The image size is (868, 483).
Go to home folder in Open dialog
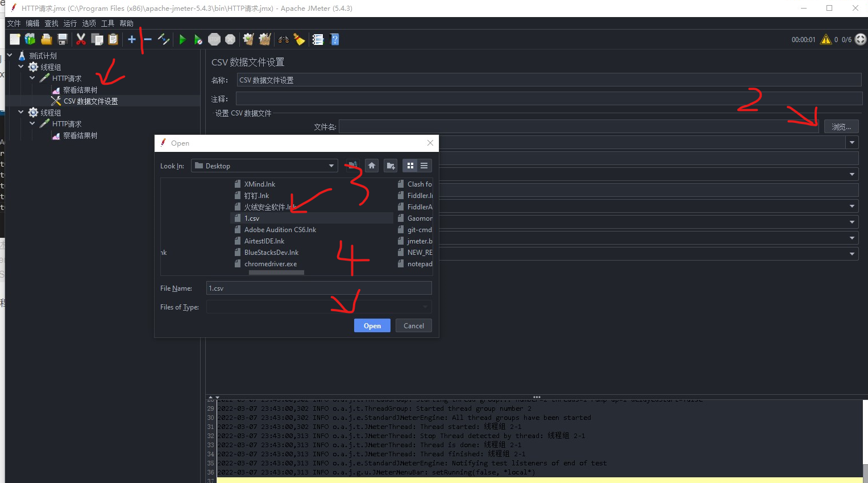(x=372, y=166)
